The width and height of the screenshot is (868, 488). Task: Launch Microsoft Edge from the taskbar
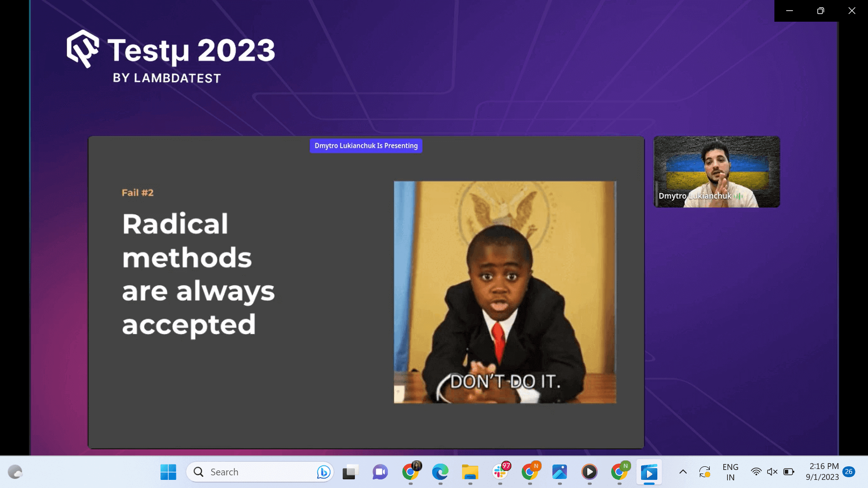pyautogui.click(x=440, y=472)
